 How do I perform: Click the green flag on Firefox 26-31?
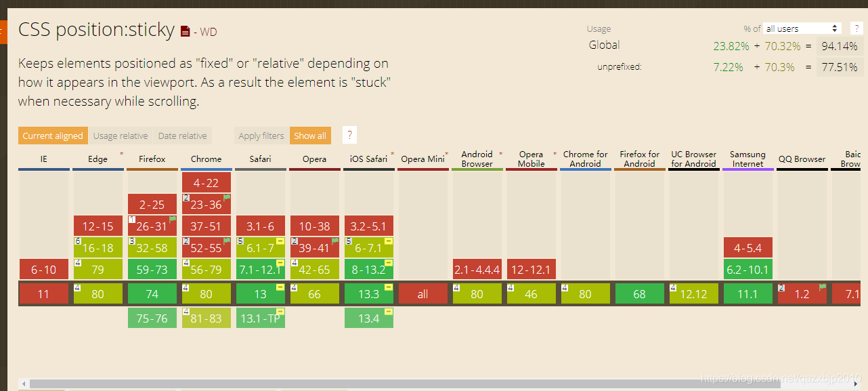tap(173, 219)
